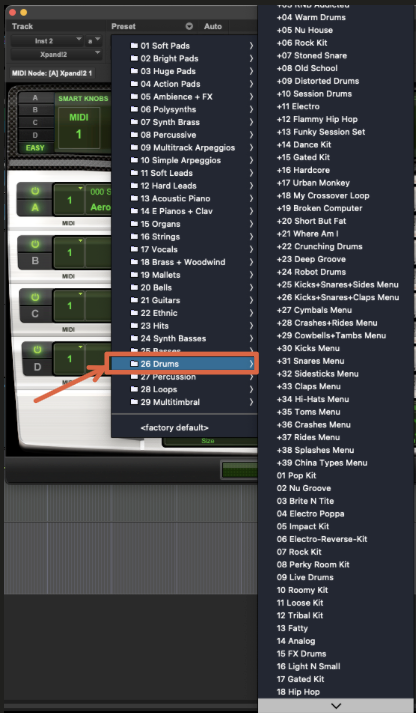
Task: Select smart knobs group C
Action: tap(35, 122)
